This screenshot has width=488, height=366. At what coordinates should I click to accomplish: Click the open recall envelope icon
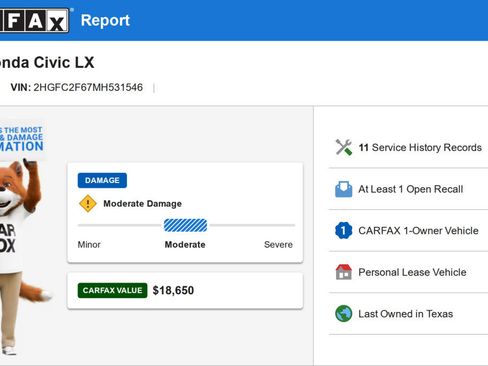point(343,189)
